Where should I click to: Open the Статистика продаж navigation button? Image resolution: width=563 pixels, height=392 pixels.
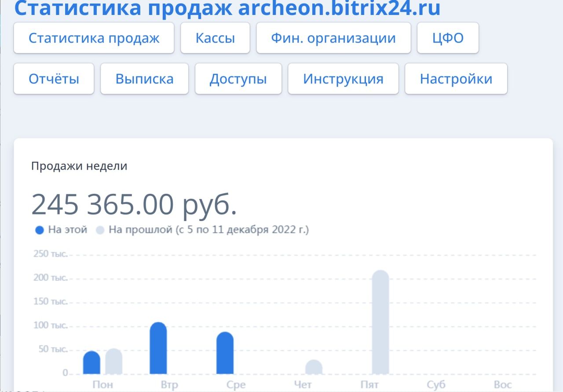click(94, 38)
